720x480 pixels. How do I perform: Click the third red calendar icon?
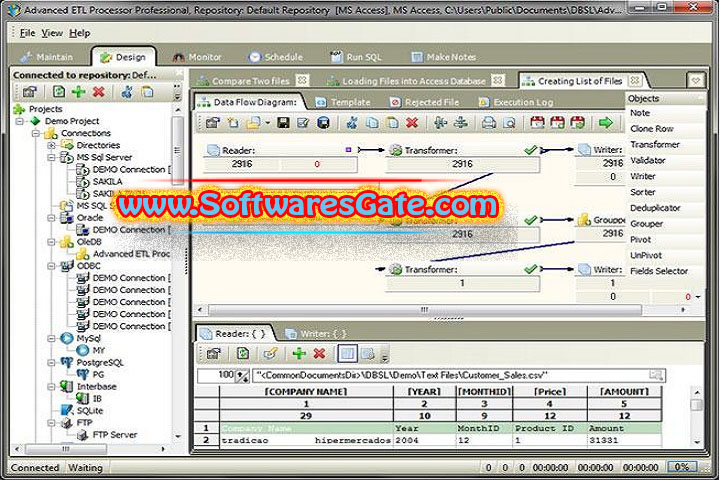pyautogui.click(x=577, y=123)
